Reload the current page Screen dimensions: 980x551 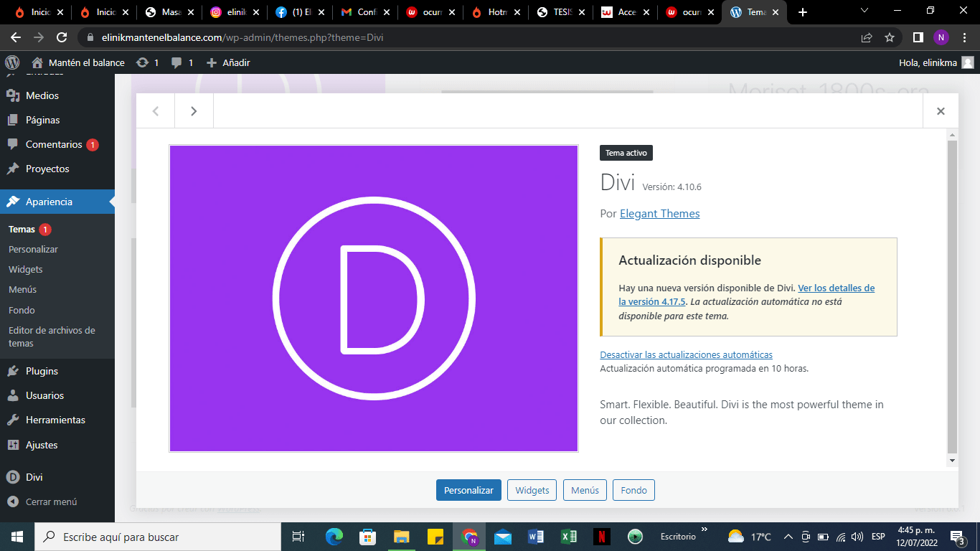click(x=62, y=37)
